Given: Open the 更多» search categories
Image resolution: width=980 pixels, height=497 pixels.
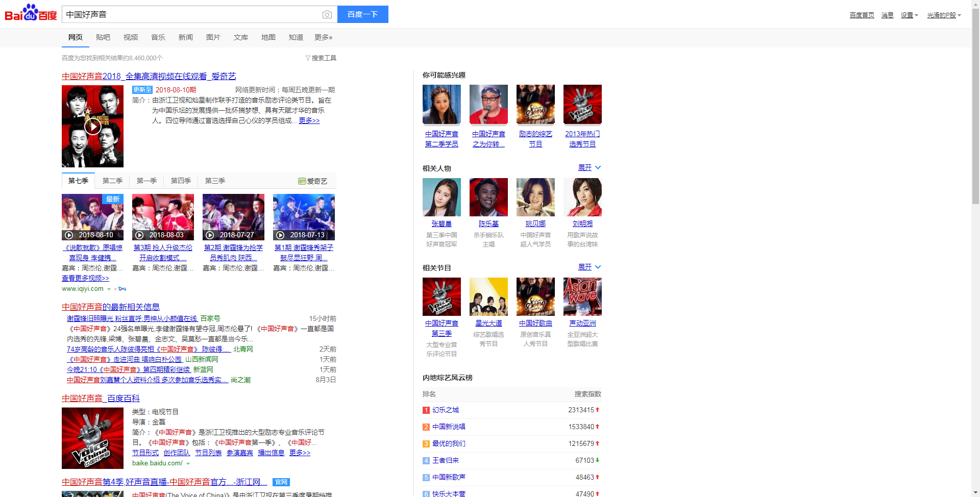Looking at the screenshot, I should click(x=323, y=37).
